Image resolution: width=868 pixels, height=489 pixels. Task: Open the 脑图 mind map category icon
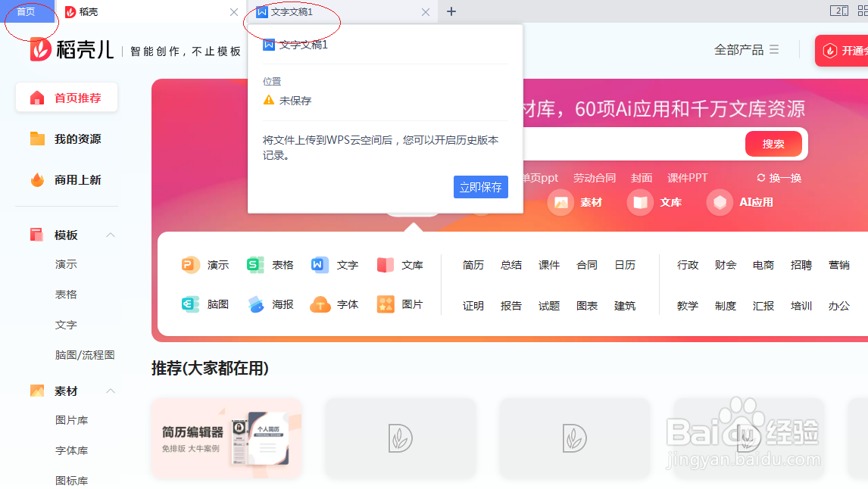click(190, 304)
